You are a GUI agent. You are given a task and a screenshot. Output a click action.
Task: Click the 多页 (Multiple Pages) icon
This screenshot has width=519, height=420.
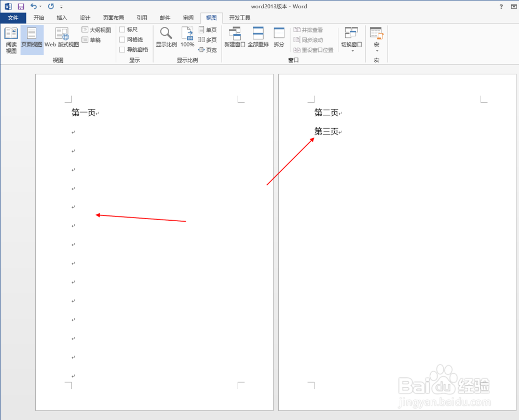pyautogui.click(x=207, y=39)
